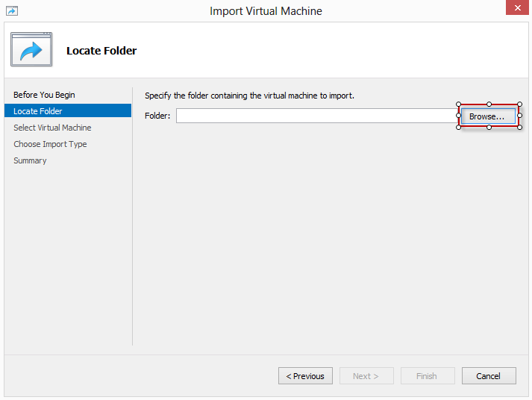
Task: Click the Folder: field label
Action: [157, 116]
